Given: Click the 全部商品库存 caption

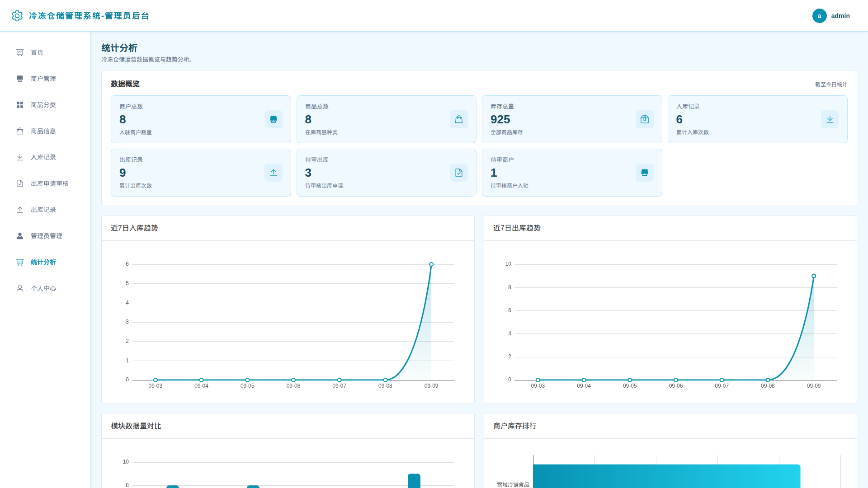Looking at the screenshot, I should [507, 132].
